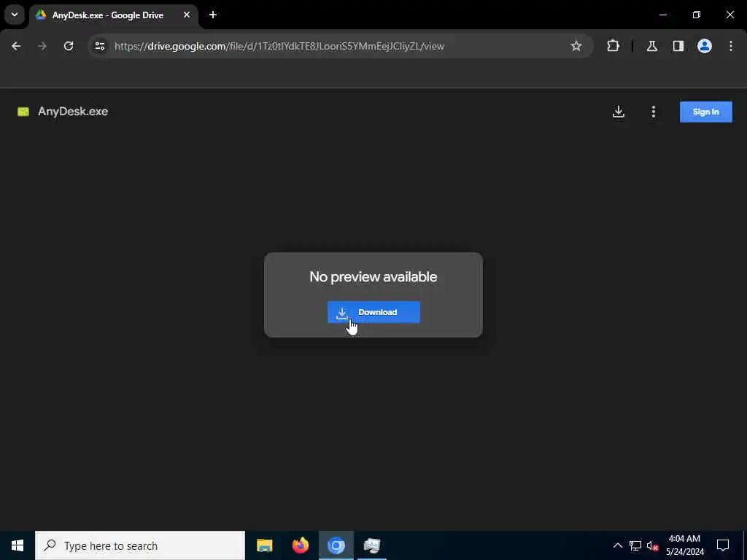Open the notification center icon

[x=723, y=545]
